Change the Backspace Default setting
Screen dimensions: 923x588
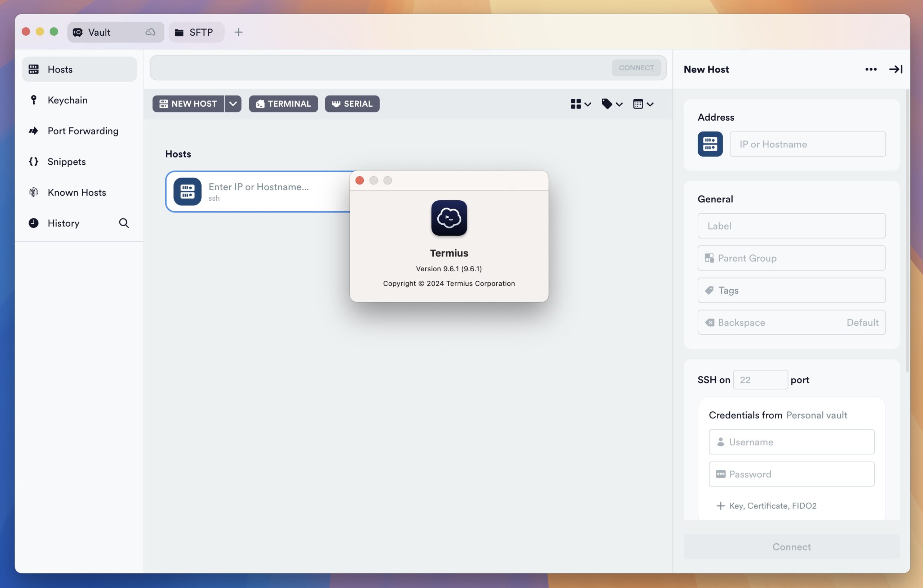point(791,322)
